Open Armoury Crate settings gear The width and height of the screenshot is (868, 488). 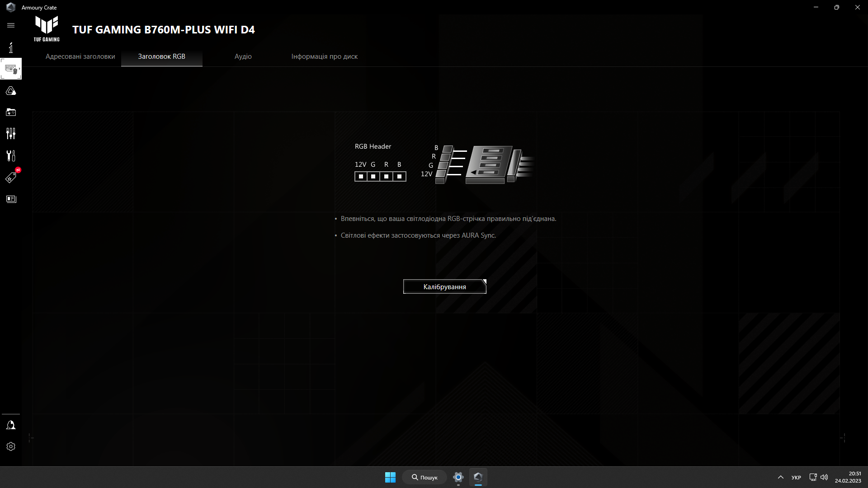coord(11,446)
